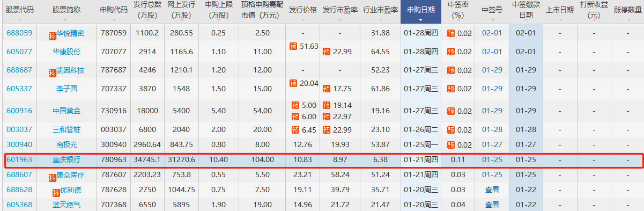This screenshot has height=211, width=644.
Task: Click the 预 badge in 华锐精密's 中签率 cell
Action: 450,33
